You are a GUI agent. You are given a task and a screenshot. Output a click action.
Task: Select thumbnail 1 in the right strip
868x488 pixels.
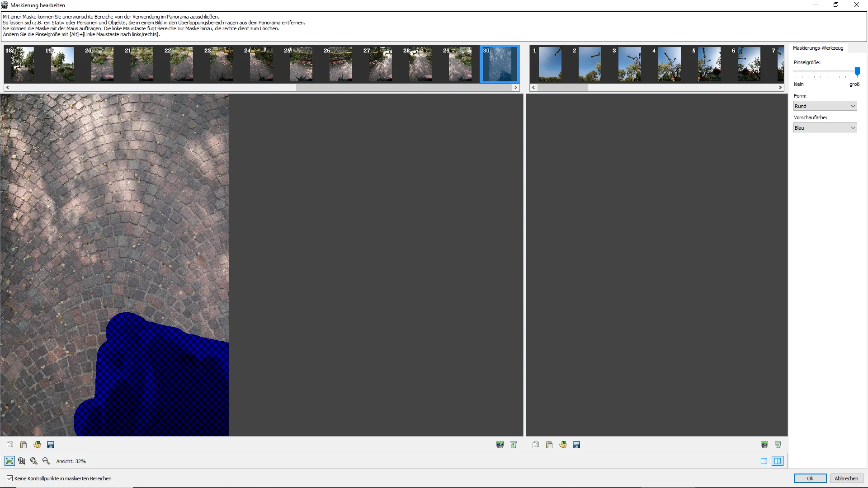[550, 64]
